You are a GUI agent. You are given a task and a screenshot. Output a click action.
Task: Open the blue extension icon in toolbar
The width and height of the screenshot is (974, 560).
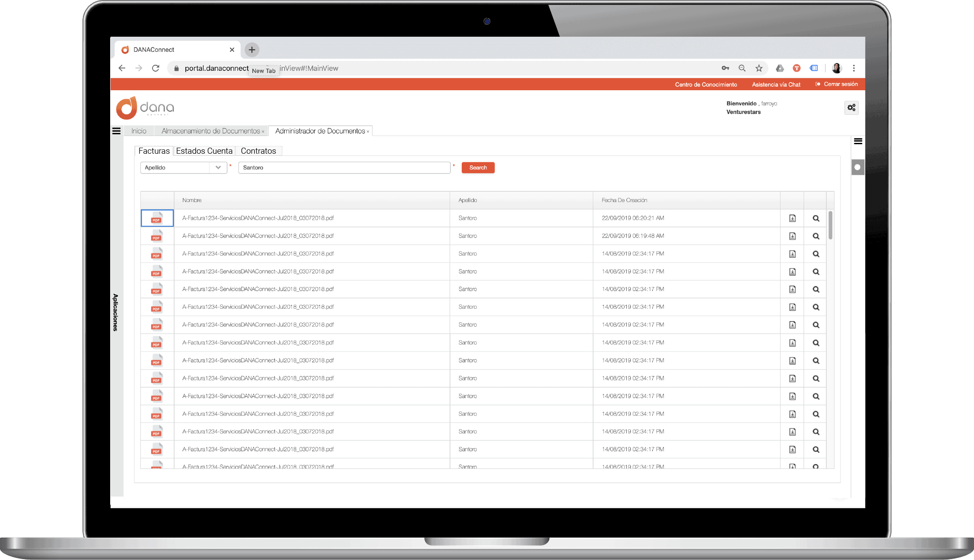[x=814, y=68]
